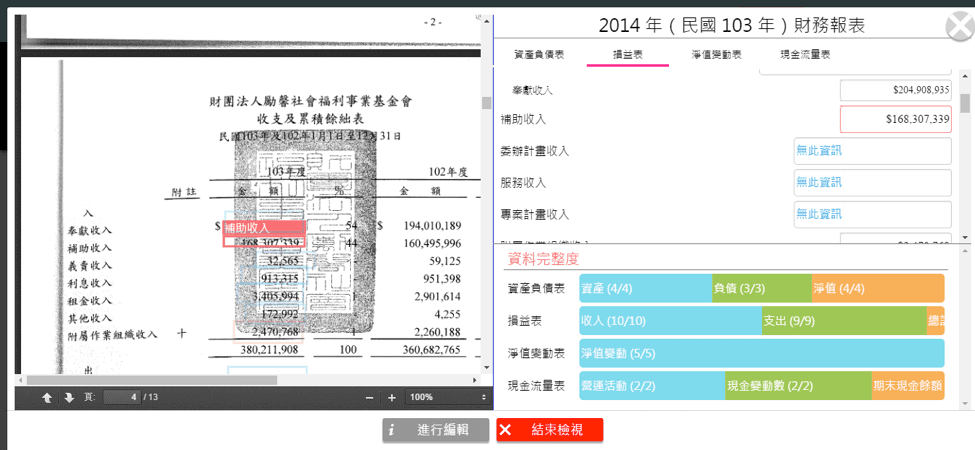Click the 補助收入 label in the form
Viewport: 975px width, 450px height.
[524, 119]
